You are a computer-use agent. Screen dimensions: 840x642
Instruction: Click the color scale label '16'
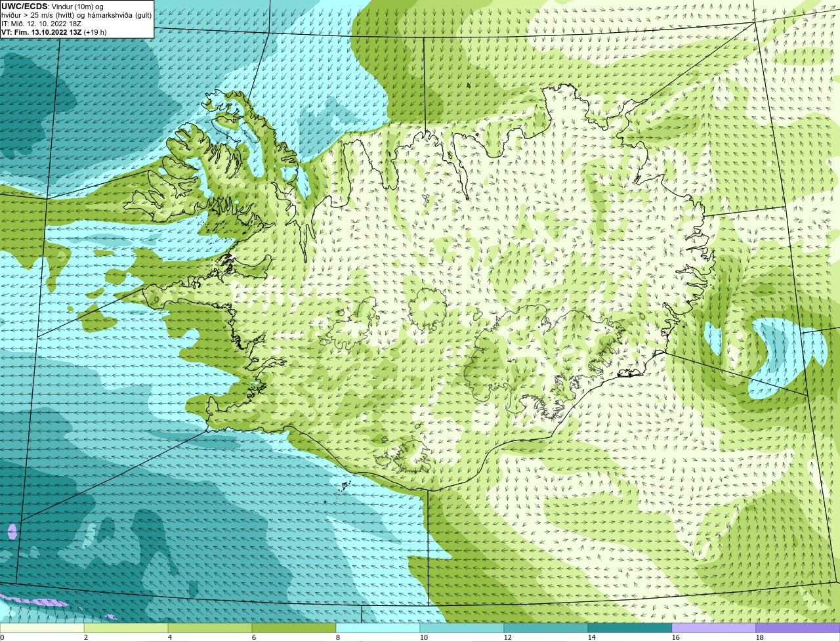[676, 637]
